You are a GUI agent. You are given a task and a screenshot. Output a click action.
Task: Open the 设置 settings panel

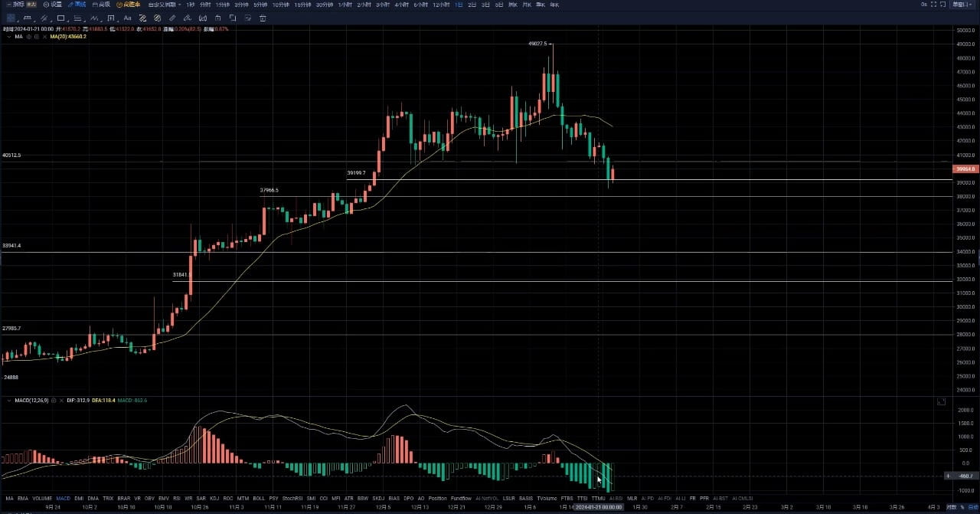coord(52,5)
